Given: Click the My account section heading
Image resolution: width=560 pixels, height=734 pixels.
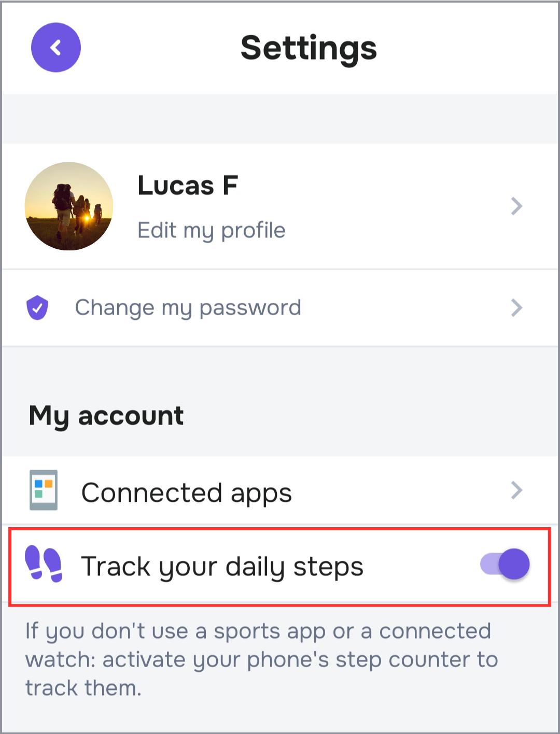Looking at the screenshot, I should coord(106,416).
